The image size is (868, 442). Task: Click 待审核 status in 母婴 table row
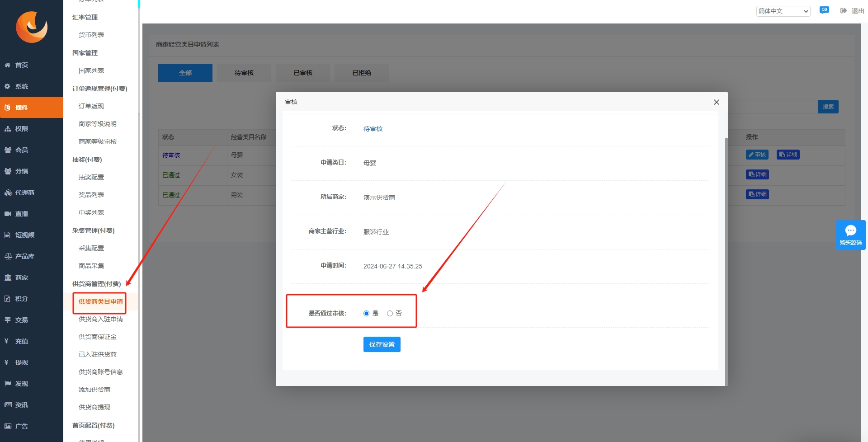pyautogui.click(x=171, y=155)
